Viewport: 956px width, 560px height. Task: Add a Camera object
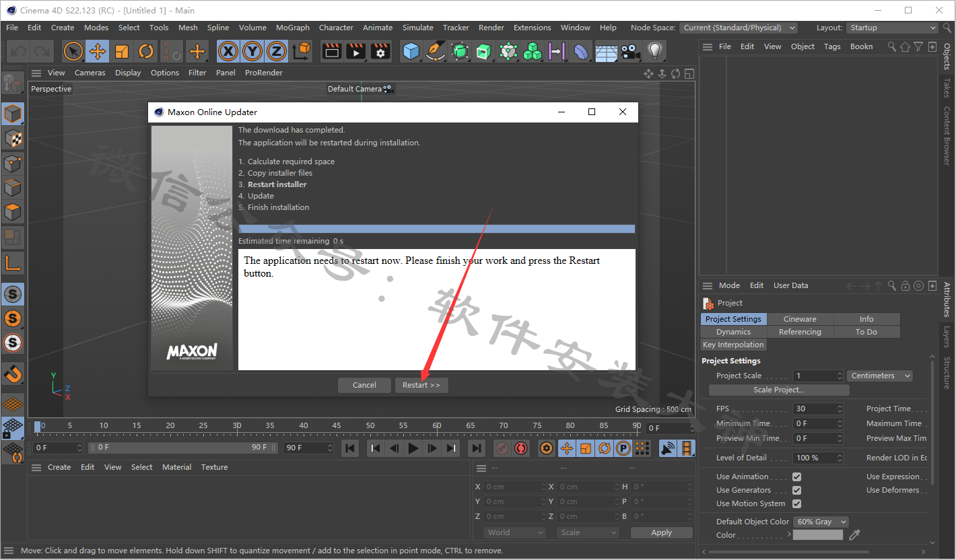point(630,51)
